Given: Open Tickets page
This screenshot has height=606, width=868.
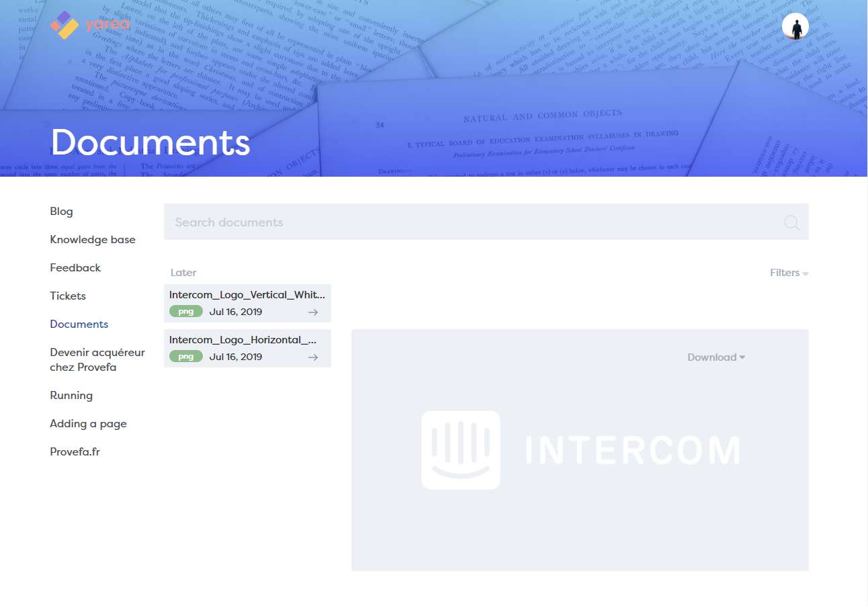Looking at the screenshot, I should (x=68, y=296).
